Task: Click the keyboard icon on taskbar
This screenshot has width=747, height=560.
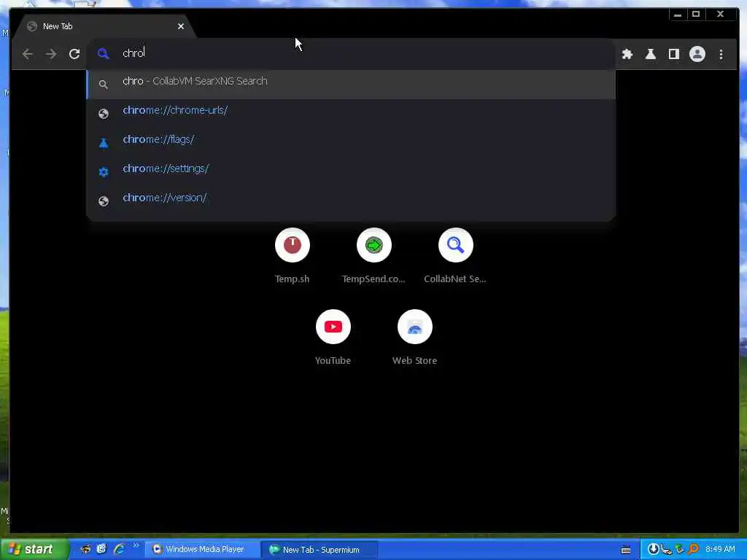Action: tap(626, 550)
